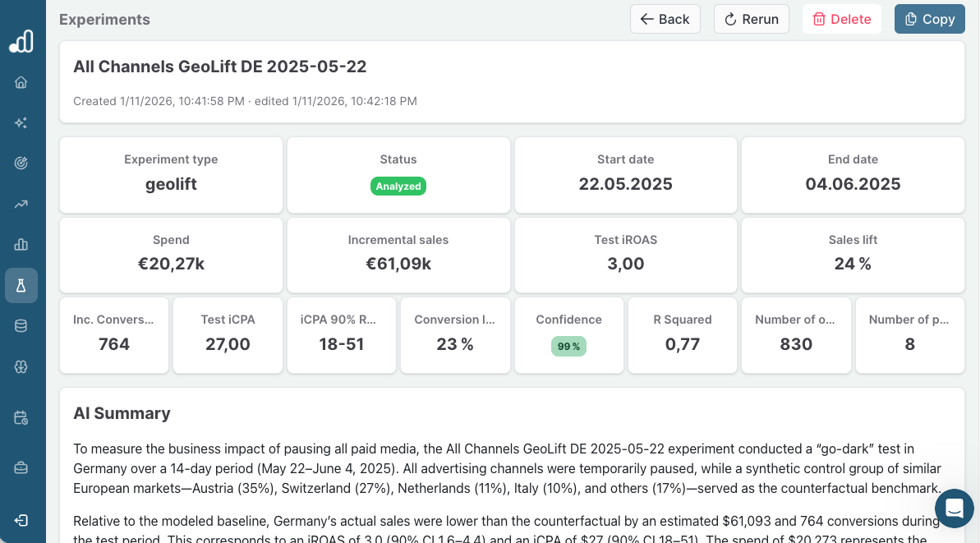
Task: Go back with the Back button
Action: (665, 19)
